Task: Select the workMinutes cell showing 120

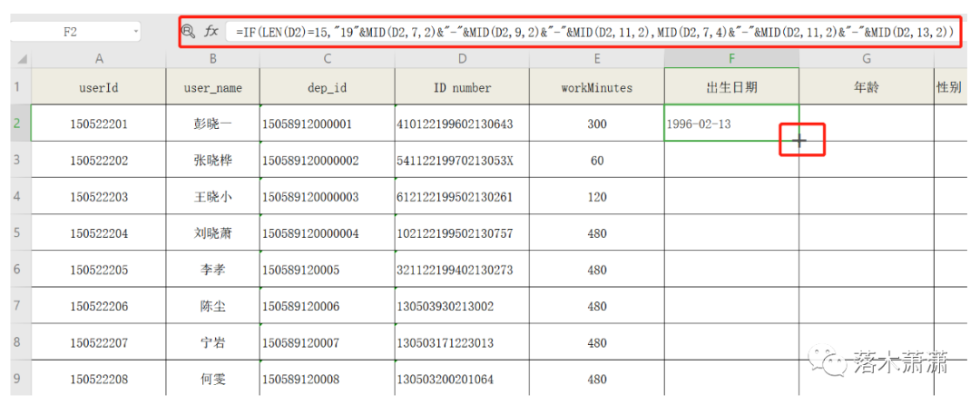Action: pyautogui.click(x=597, y=196)
